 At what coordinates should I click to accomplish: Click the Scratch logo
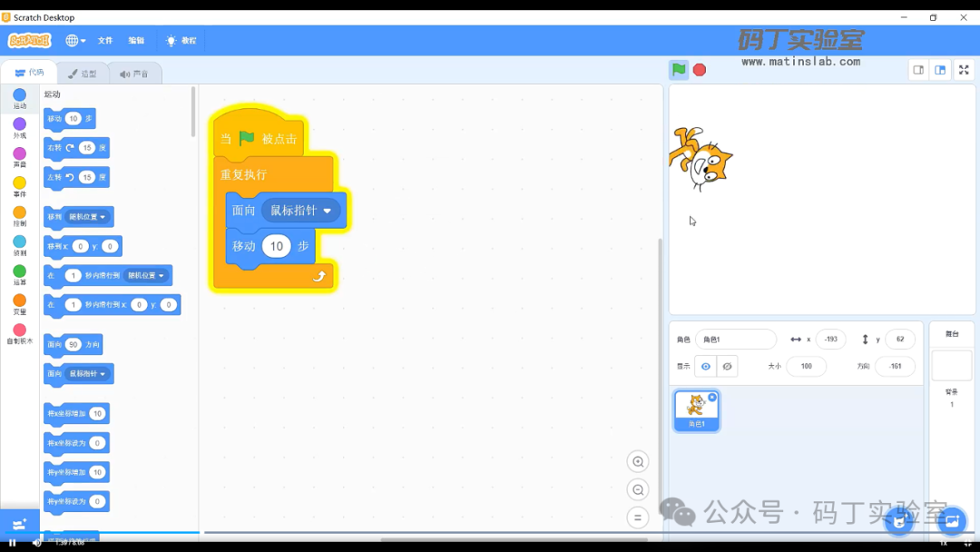(x=29, y=40)
